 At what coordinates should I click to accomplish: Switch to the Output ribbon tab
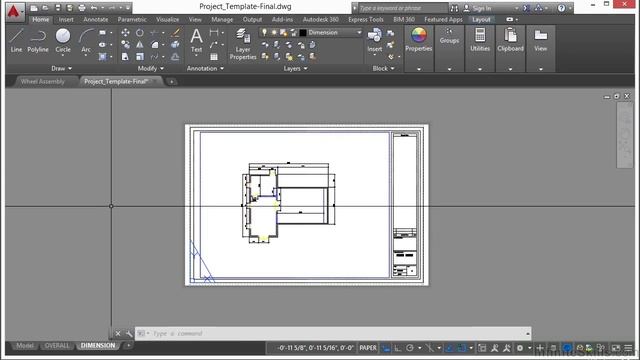(252, 19)
